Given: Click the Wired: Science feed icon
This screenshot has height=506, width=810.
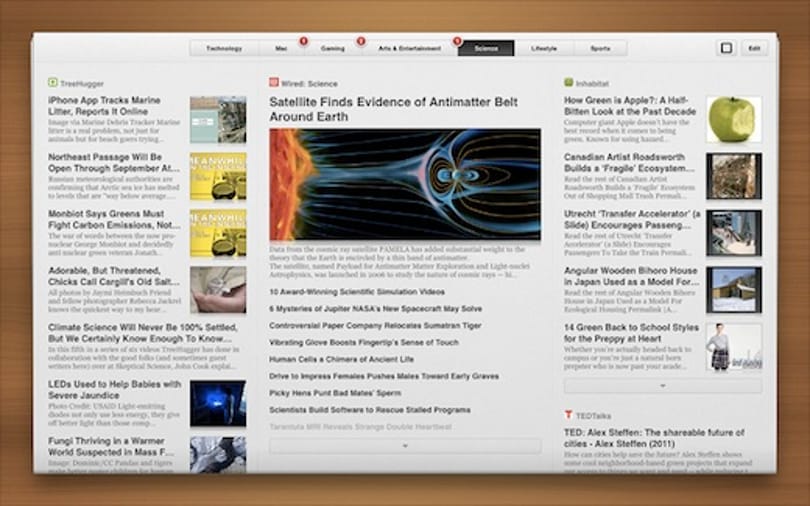Looking at the screenshot, I should pyautogui.click(x=274, y=83).
